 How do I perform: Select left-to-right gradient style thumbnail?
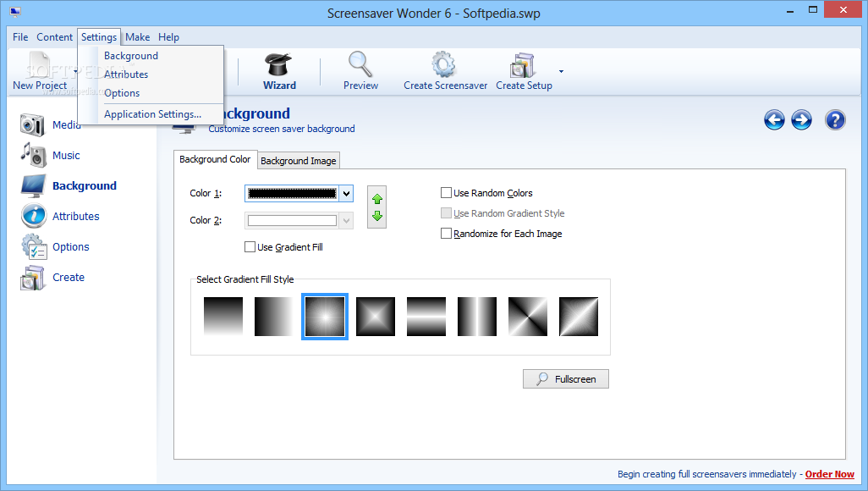[x=274, y=317]
